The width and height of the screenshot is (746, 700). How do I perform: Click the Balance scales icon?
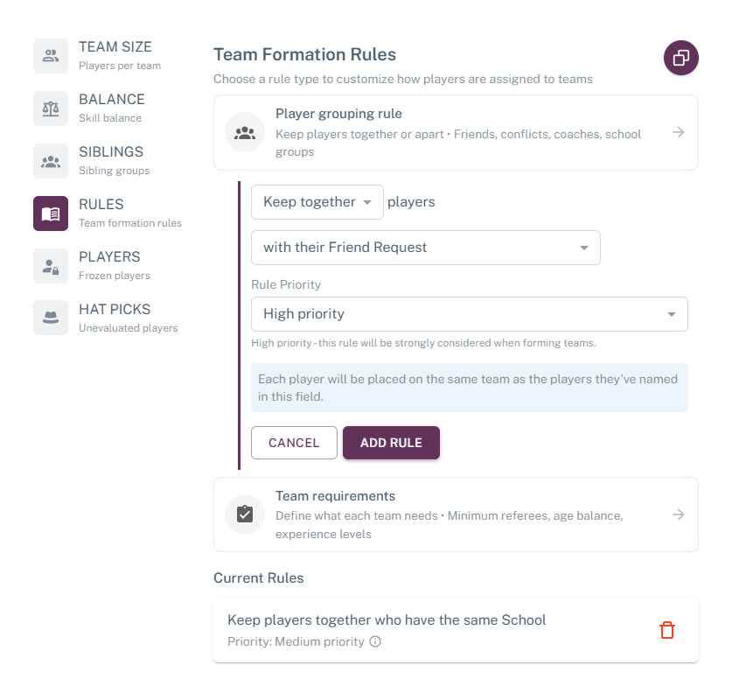pos(51,108)
